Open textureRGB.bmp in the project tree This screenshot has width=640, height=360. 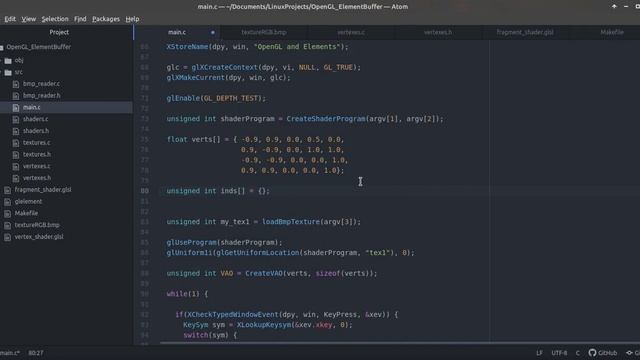point(37,225)
